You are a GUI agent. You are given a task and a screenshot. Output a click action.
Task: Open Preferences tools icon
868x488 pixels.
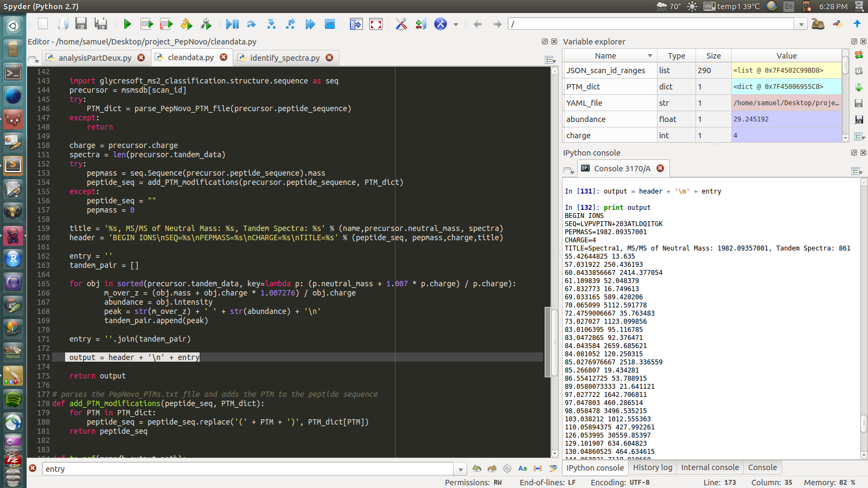tap(401, 24)
